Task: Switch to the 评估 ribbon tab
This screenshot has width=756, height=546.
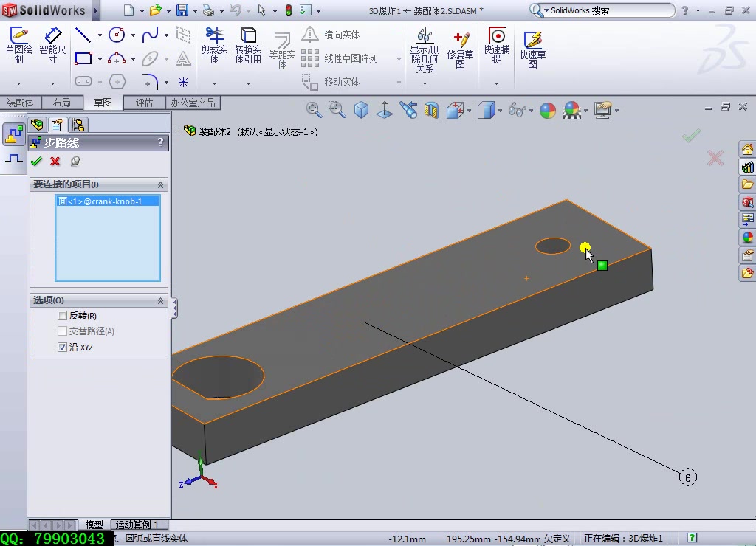Action: 145,103
